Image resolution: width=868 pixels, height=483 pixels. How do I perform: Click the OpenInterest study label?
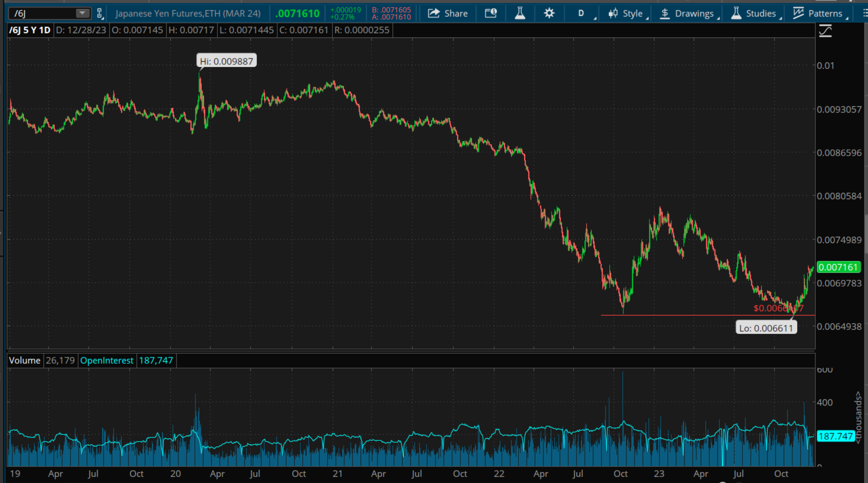click(x=107, y=360)
